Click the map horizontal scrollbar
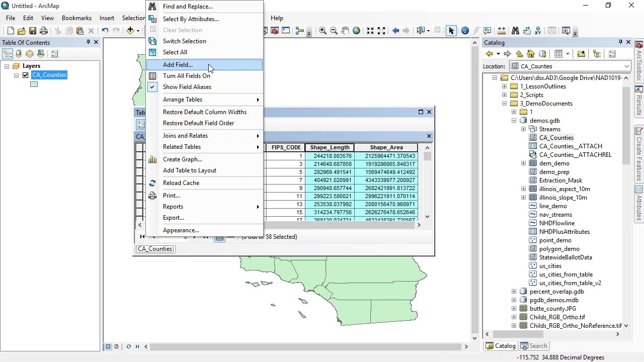Image resolution: width=644 pixels, height=362 pixels. [x=305, y=346]
